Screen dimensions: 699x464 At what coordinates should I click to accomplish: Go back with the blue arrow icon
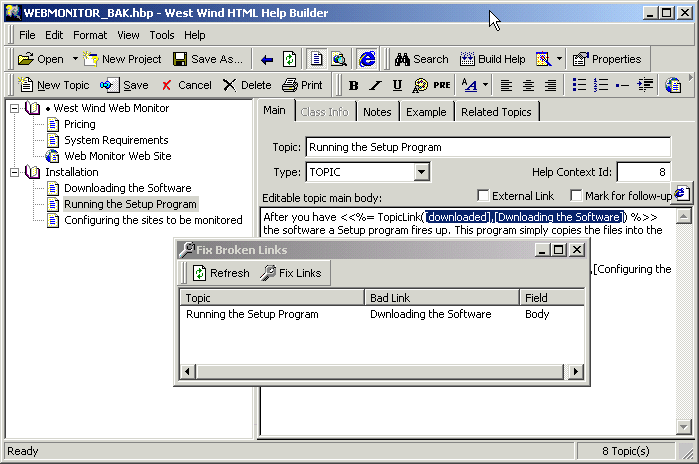pyautogui.click(x=267, y=59)
